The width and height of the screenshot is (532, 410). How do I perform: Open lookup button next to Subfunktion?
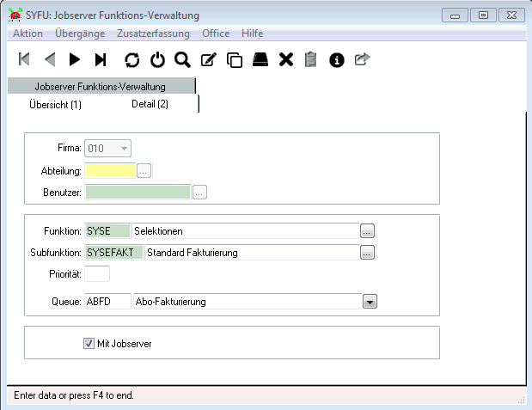tap(368, 253)
